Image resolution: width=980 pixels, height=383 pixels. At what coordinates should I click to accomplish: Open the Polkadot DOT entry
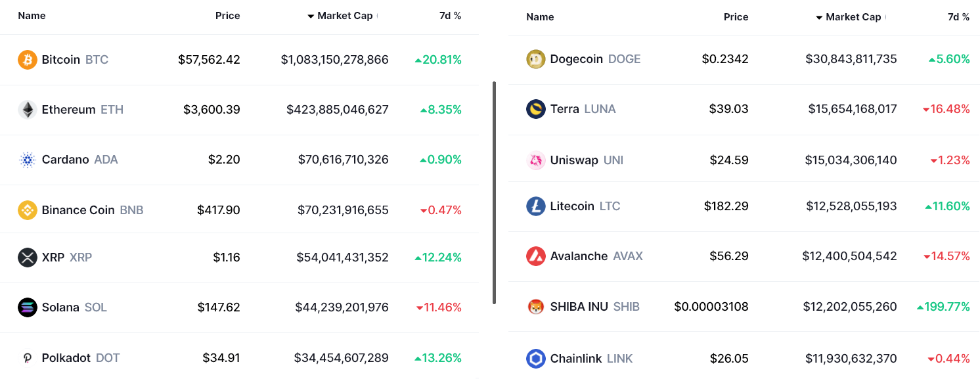tap(79, 358)
